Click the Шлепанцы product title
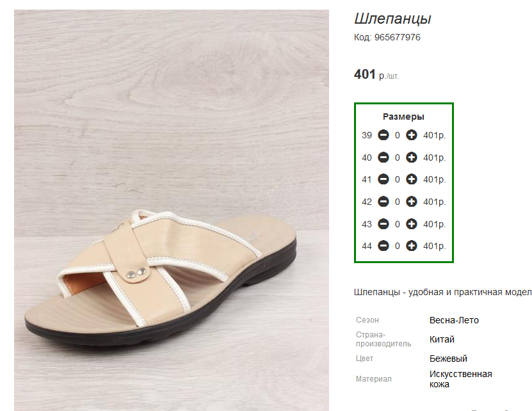Screen dimensions: 532x411 tap(392, 19)
